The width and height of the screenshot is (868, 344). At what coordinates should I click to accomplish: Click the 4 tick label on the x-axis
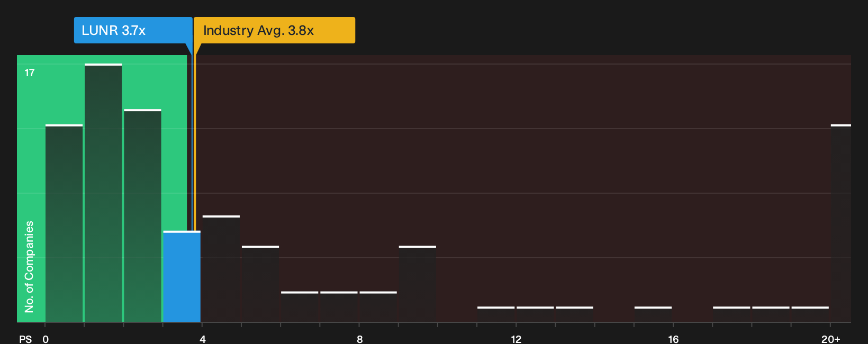pyautogui.click(x=203, y=339)
